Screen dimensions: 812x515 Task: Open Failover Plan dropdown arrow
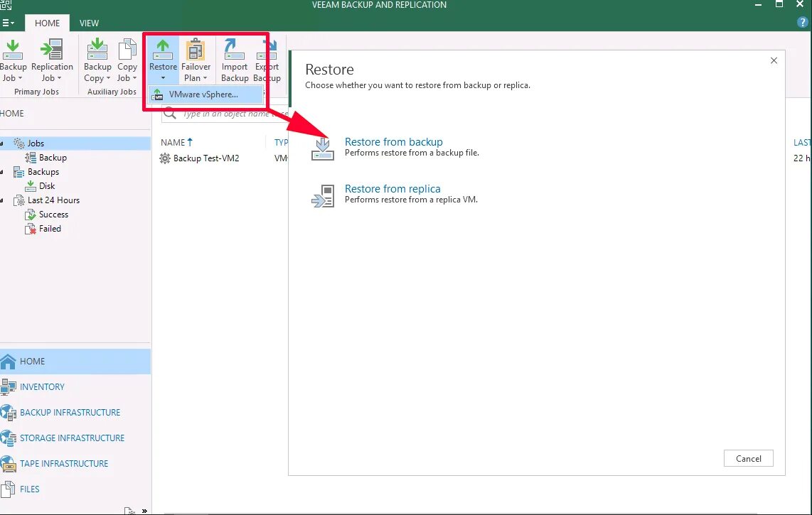[x=205, y=78]
